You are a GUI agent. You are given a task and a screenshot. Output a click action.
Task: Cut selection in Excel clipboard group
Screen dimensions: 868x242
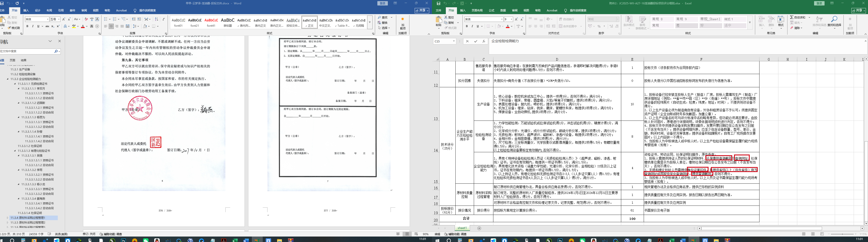(x=449, y=17)
